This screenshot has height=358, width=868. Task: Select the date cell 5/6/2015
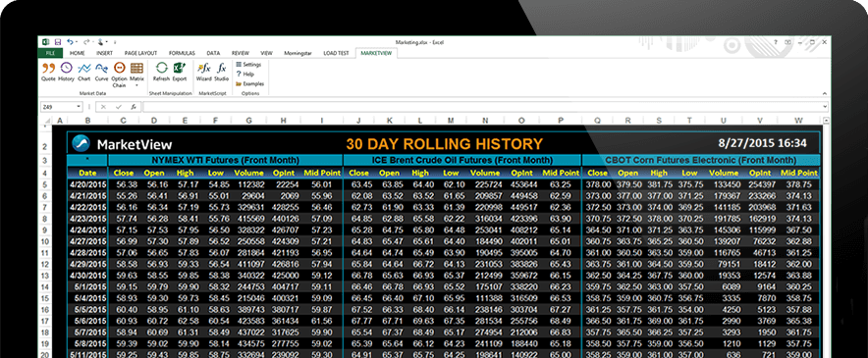tap(87, 321)
